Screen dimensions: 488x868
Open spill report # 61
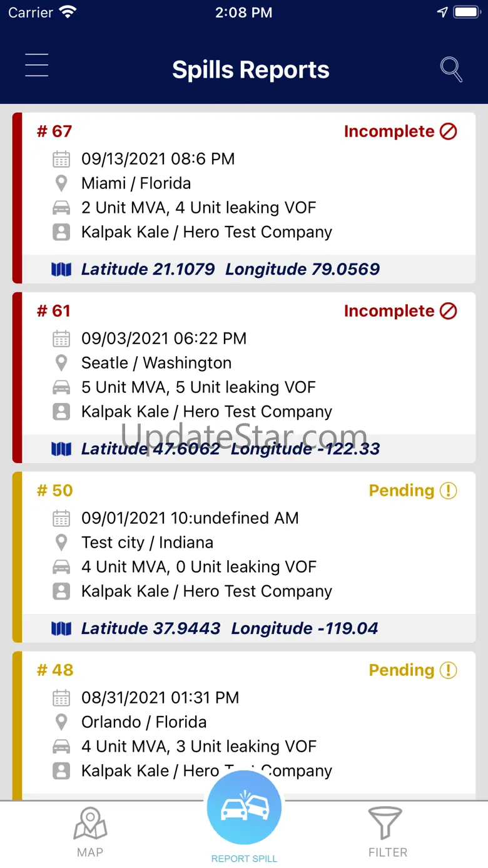[54, 311]
